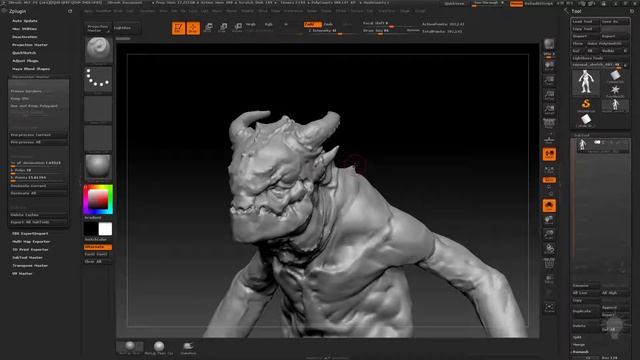The image size is (640, 360).
Task: Select the Move transform icon in top toolbar
Action: [208, 28]
